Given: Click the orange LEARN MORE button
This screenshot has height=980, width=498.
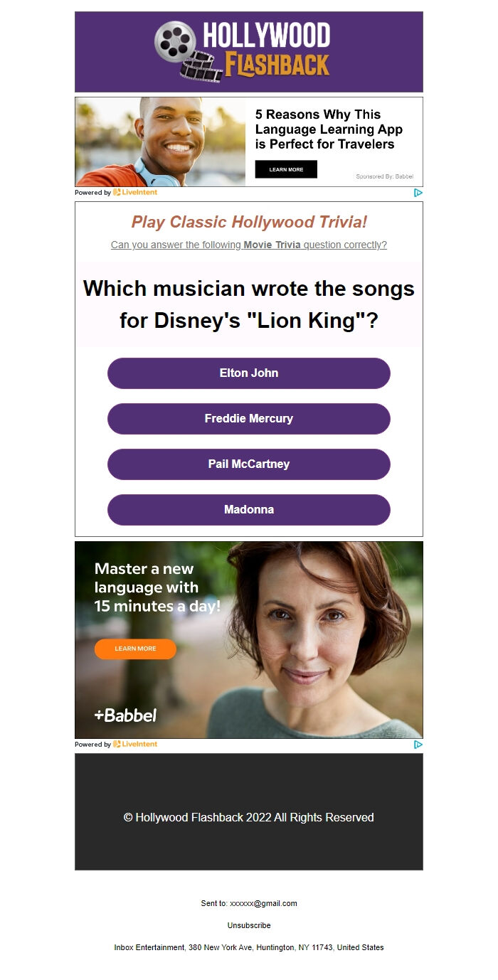Looking at the screenshot, I should [x=135, y=649].
